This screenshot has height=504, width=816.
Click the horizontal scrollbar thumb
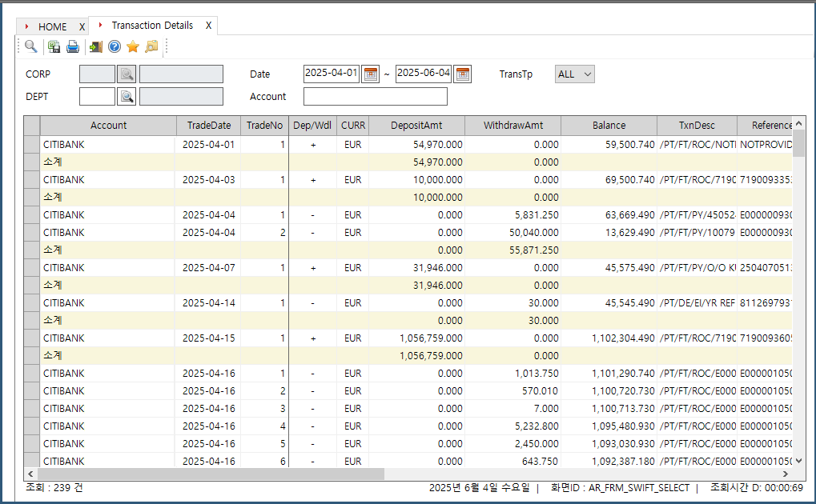tap(211, 474)
